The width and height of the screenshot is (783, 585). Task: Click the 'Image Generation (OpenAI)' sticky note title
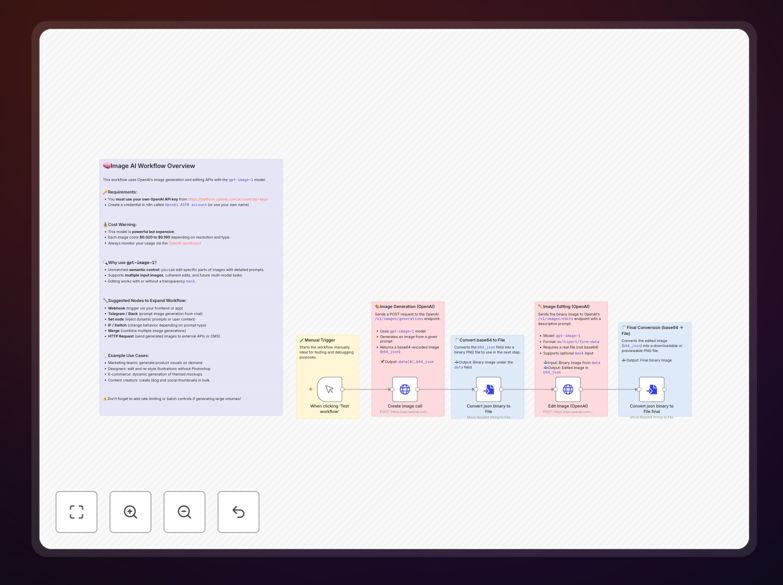click(x=405, y=306)
